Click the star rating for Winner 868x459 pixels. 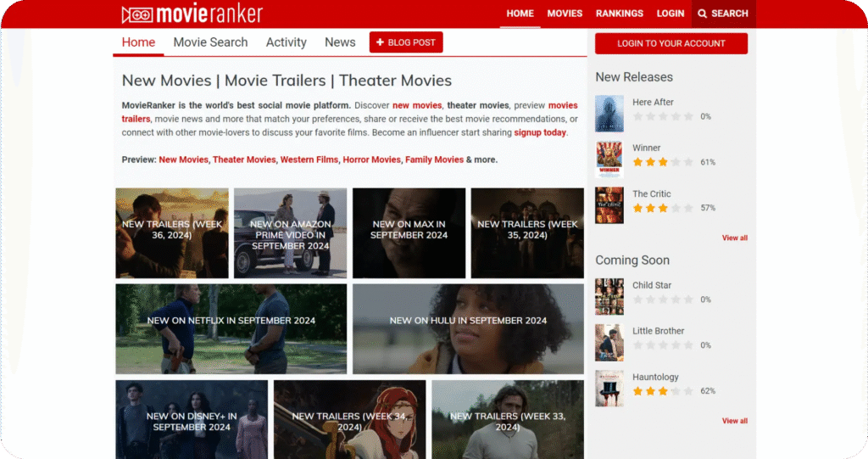[x=663, y=162]
